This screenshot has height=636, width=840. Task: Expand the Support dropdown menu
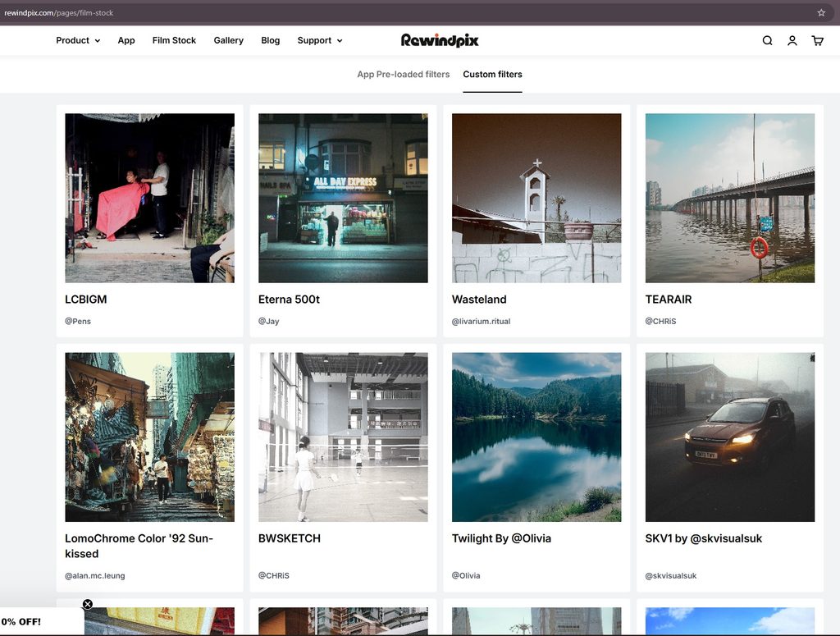pyautogui.click(x=320, y=41)
